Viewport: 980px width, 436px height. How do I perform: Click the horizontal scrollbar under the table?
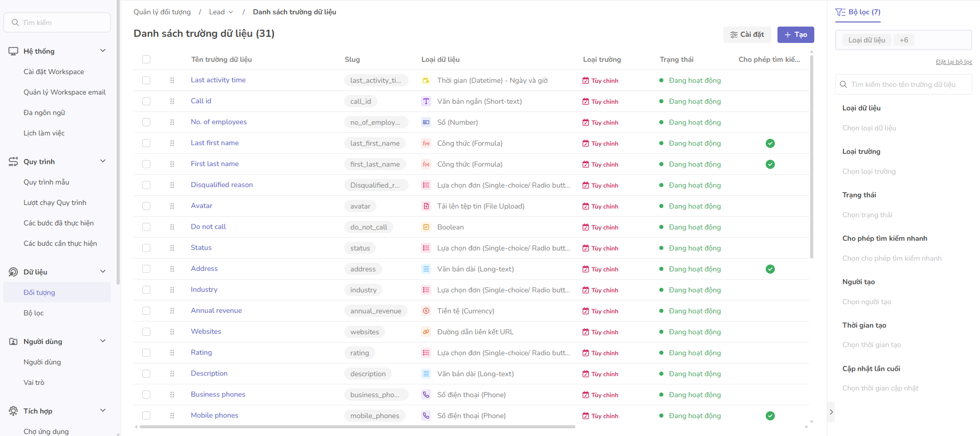coord(357,426)
